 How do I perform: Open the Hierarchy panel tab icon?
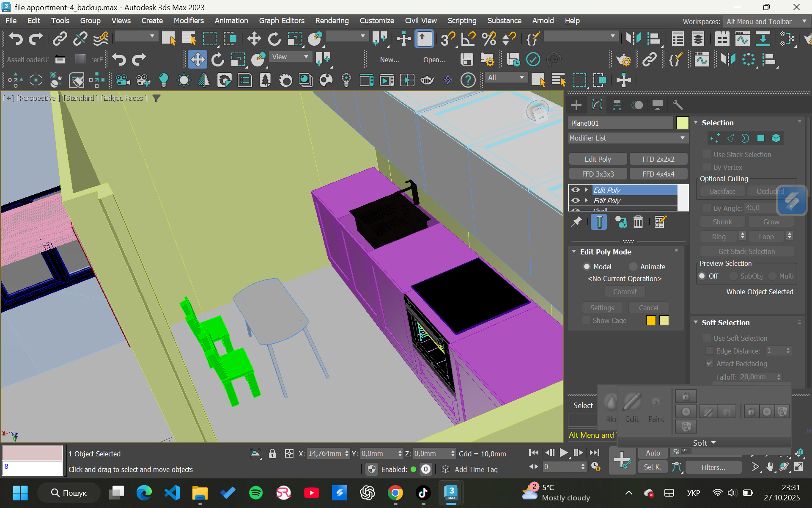(x=617, y=105)
